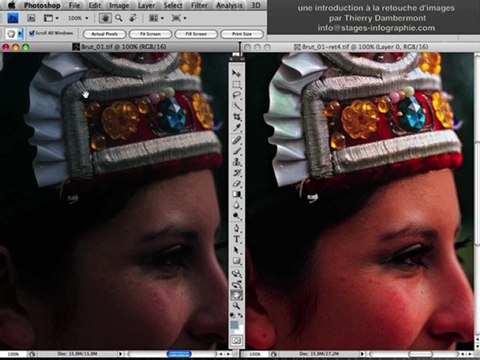The width and height of the screenshot is (480, 360).
Task: Select the Path Selection tool
Action: pyautogui.click(x=236, y=250)
